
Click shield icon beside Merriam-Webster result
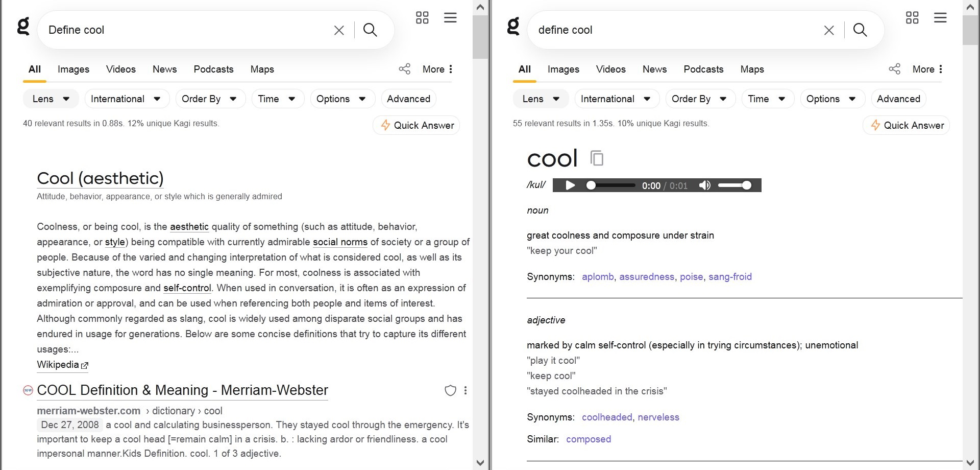pos(450,391)
